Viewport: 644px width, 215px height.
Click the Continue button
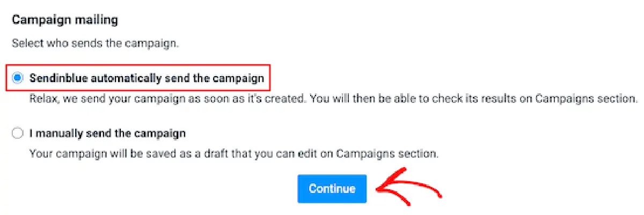332,189
